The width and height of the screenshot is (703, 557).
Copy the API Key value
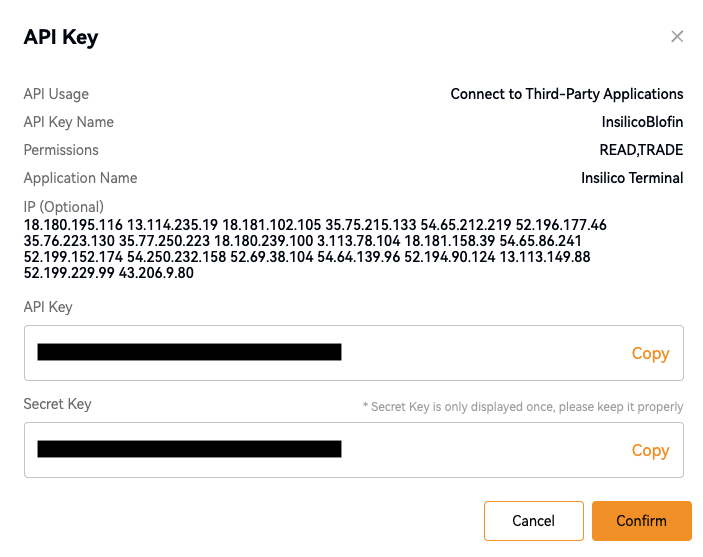coord(650,353)
